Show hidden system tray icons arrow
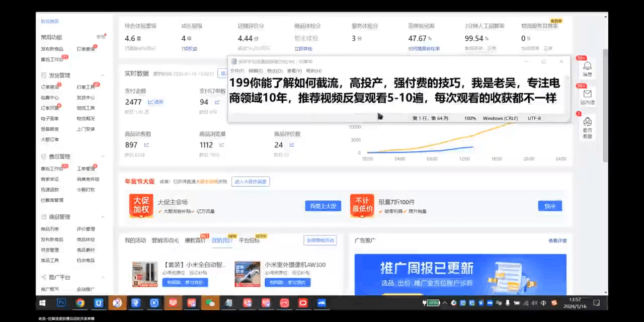 pyautogui.click(x=446, y=303)
